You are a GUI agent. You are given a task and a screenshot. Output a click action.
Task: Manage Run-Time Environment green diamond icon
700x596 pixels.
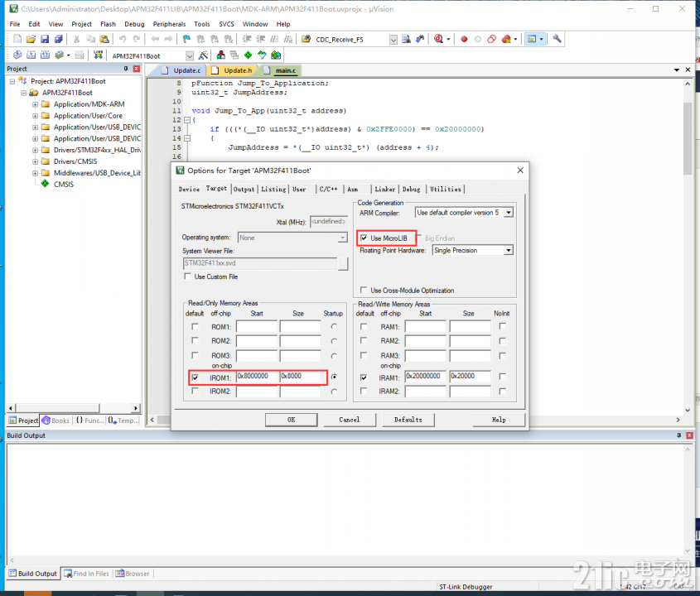[249, 55]
